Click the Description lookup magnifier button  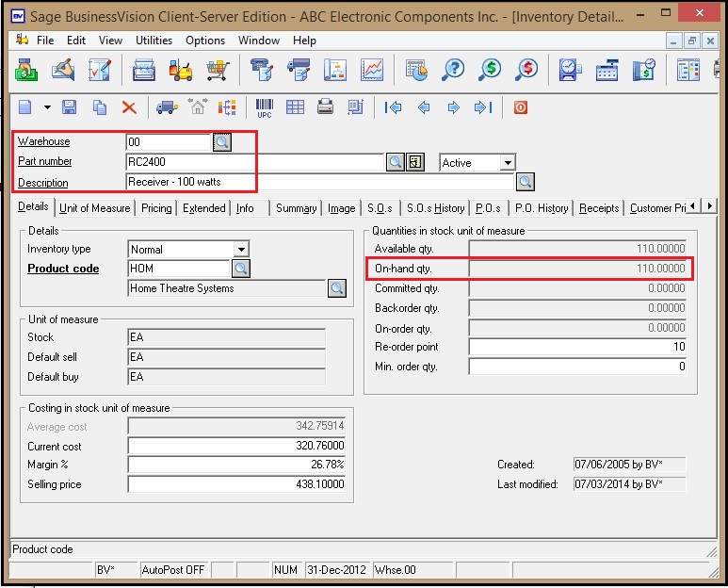point(526,182)
